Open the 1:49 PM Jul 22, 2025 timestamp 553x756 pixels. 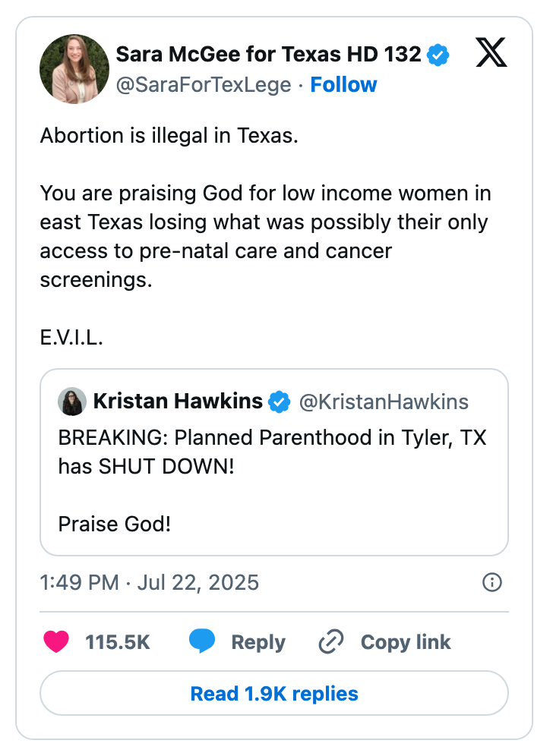click(x=149, y=582)
